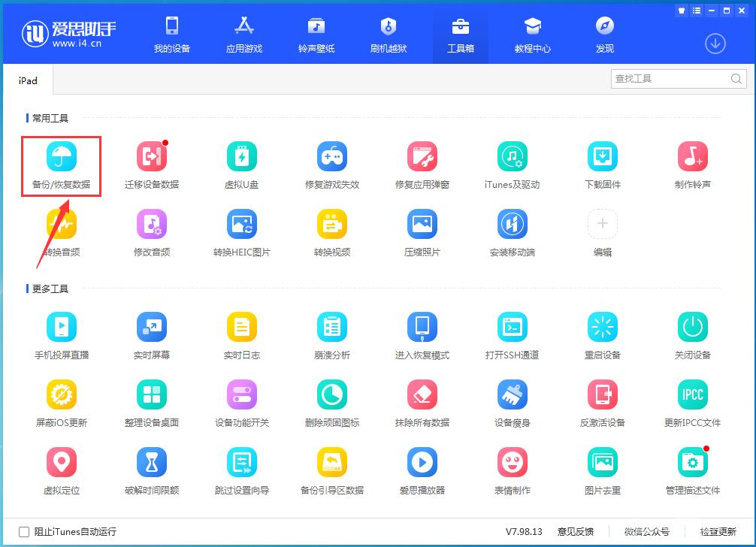Start the 下载固件 firmware download tool
Screen dimensions: 756x547
tap(602, 165)
